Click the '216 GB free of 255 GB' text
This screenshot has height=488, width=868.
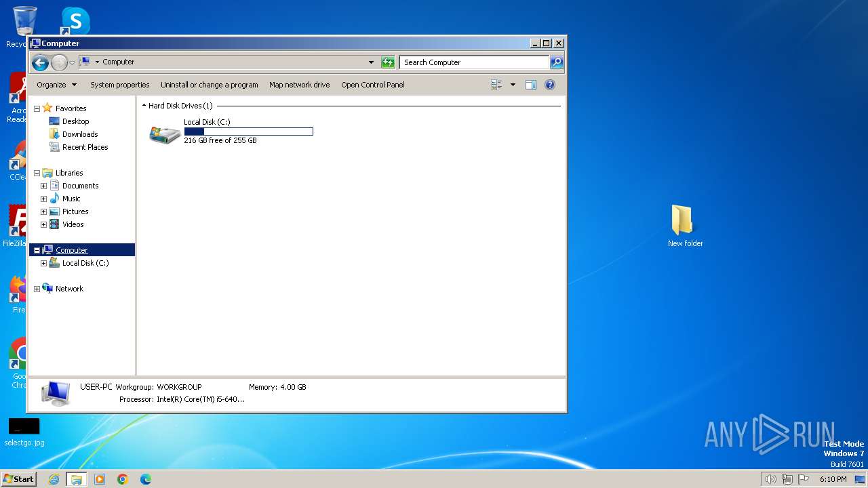point(220,140)
